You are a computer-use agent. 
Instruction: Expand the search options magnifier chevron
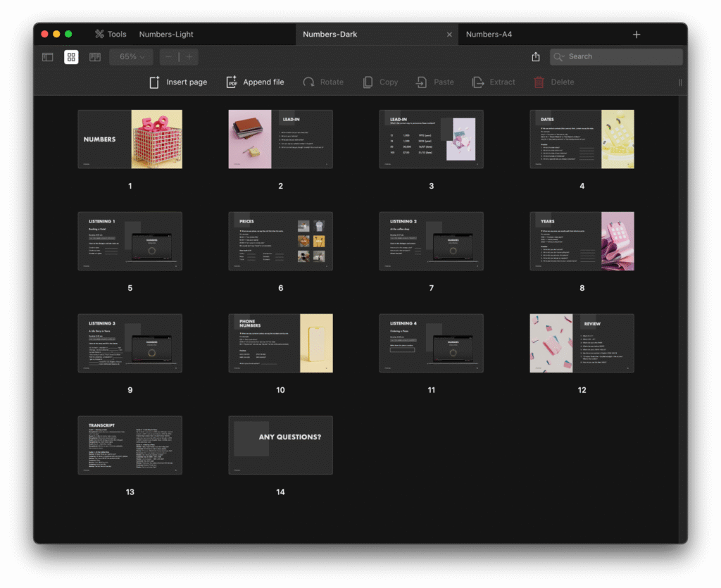click(x=560, y=57)
